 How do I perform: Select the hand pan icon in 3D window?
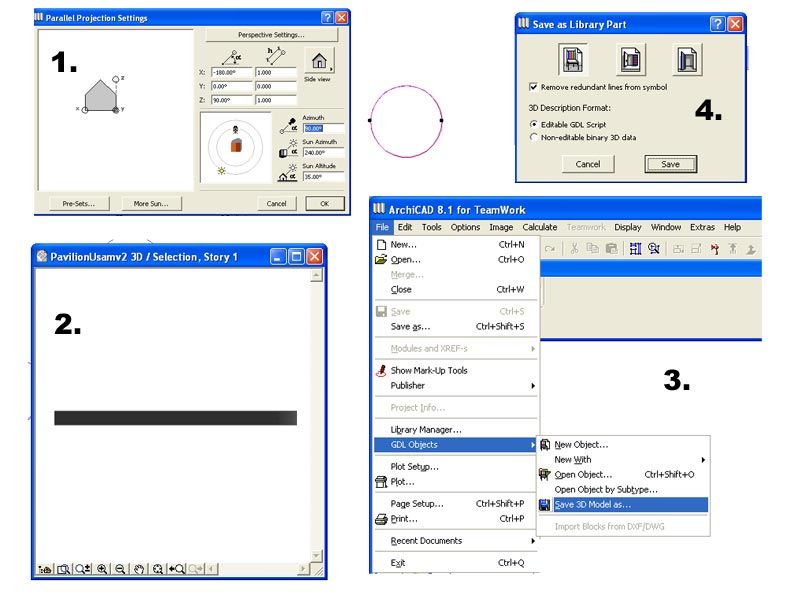(x=139, y=569)
